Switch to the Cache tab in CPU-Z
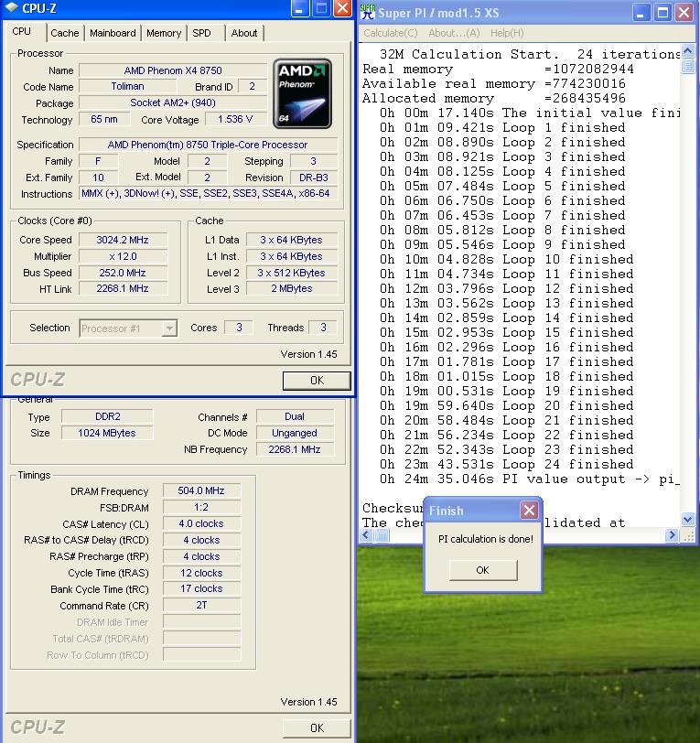The image size is (700, 743). tap(65, 33)
